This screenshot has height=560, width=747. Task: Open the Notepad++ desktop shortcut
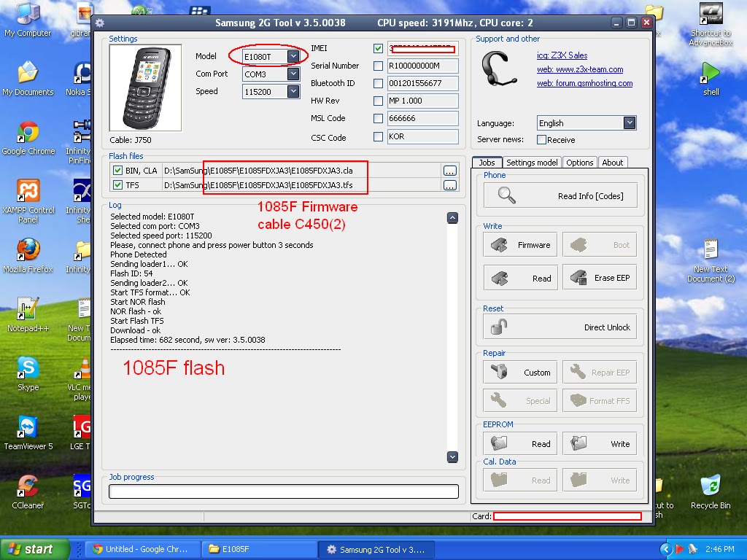pos(28,315)
